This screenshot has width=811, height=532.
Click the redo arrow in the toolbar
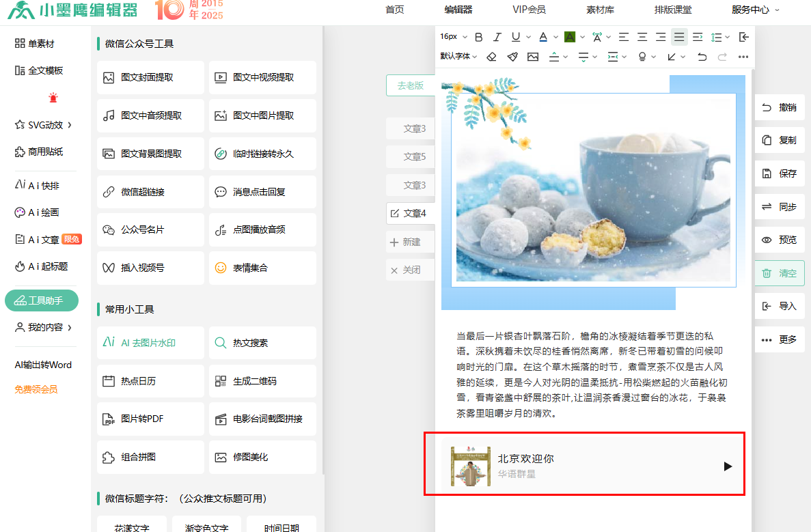pyautogui.click(x=722, y=57)
